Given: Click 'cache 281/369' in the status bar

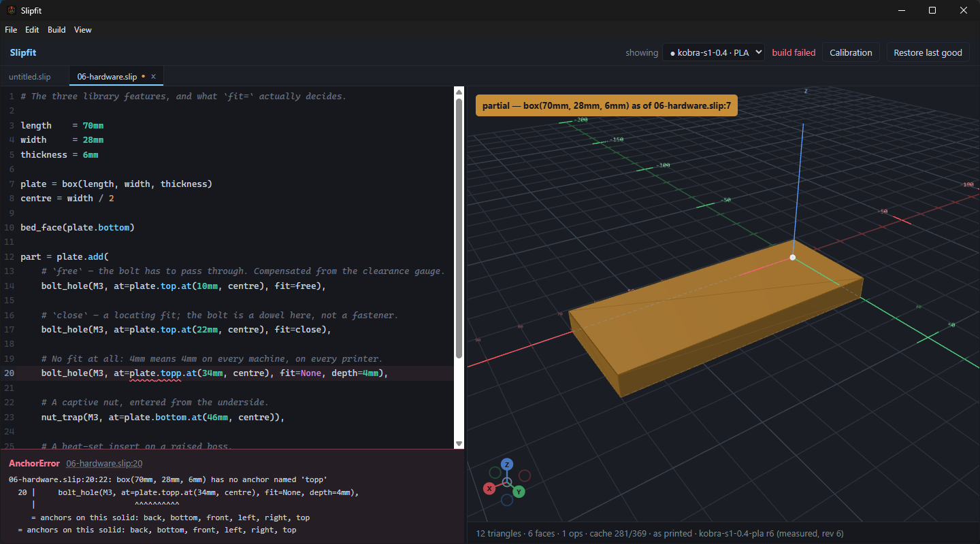Looking at the screenshot, I should (618, 534).
